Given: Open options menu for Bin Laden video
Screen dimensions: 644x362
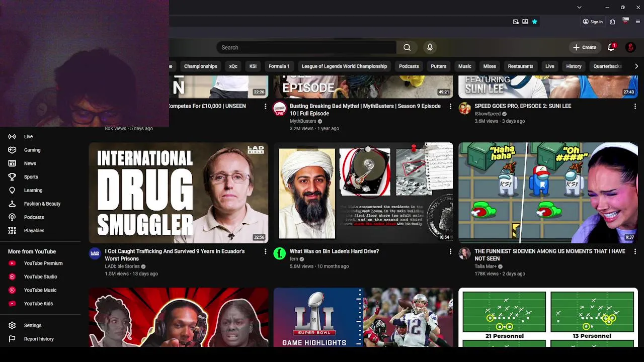Looking at the screenshot, I should [450, 251].
